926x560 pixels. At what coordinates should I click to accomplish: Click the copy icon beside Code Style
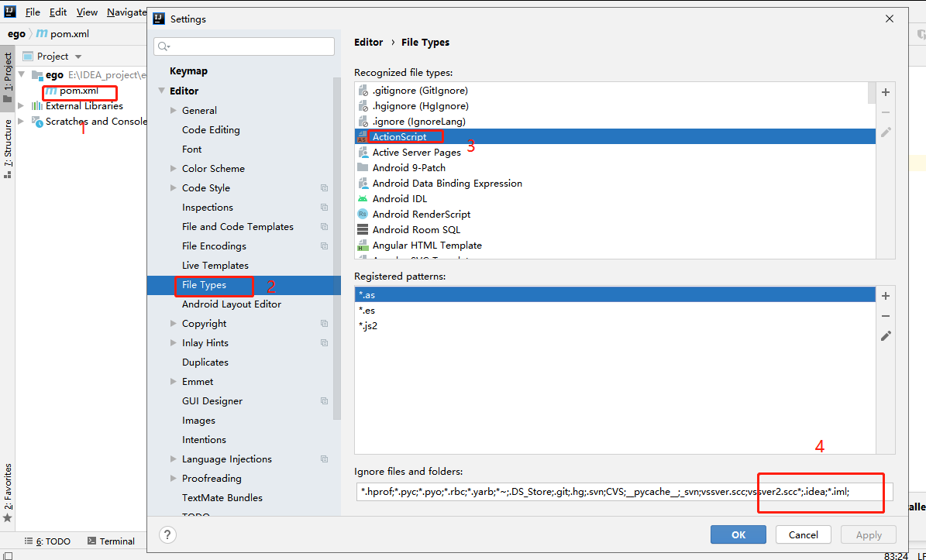[x=324, y=187]
